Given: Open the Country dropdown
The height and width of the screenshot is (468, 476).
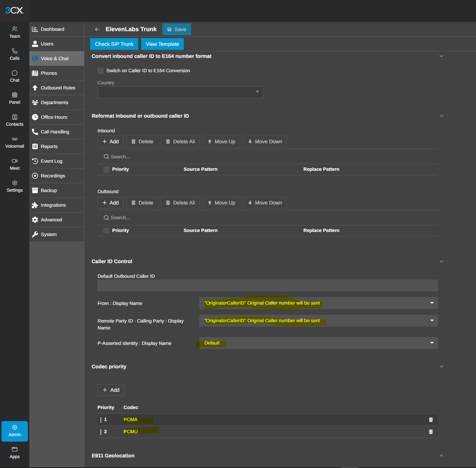Looking at the screenshot, I should pyautogui.click(x=180, y=92).
